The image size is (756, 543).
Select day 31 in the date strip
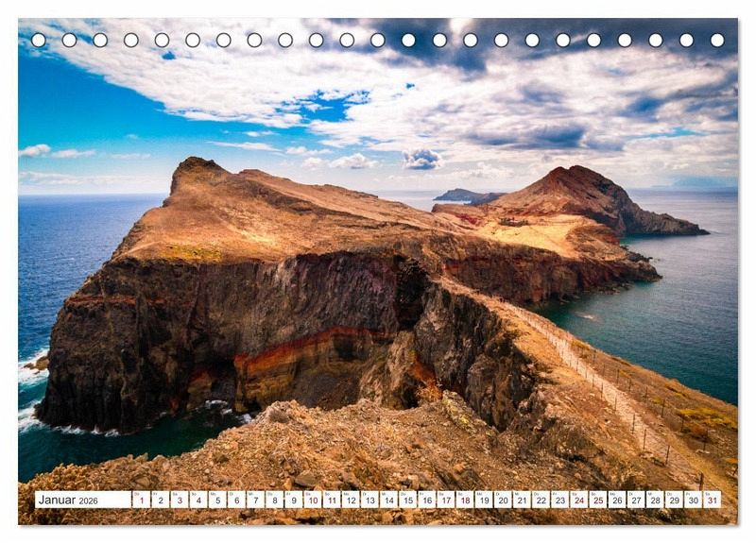713,500
